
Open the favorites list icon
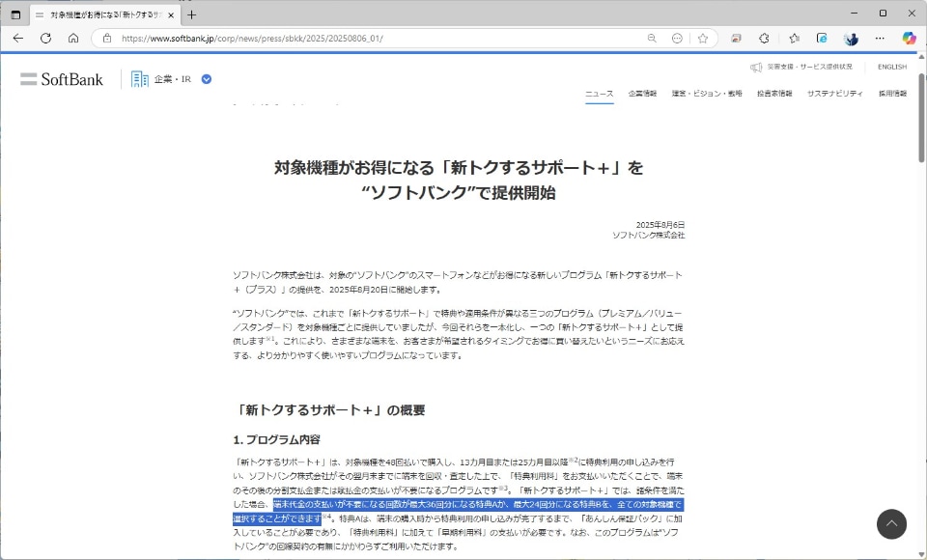[x=794, y=39]
